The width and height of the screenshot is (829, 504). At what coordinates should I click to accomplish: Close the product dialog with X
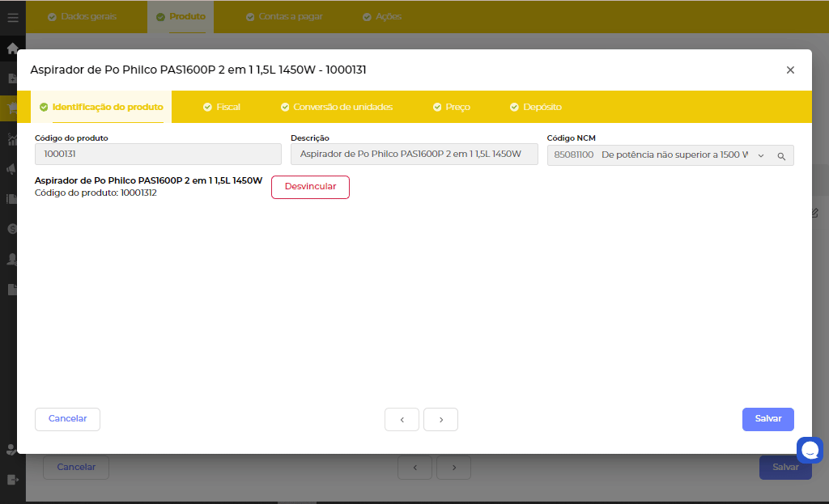pos(790,70)
